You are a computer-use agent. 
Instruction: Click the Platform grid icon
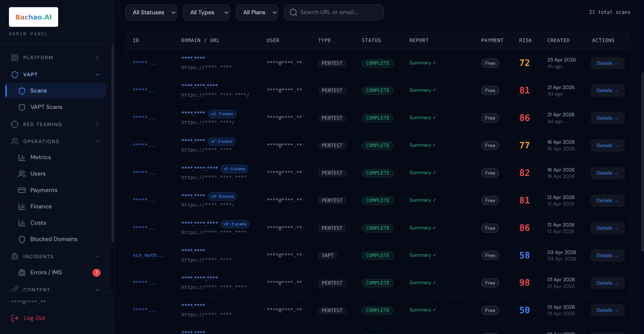[x=15, y=58]
